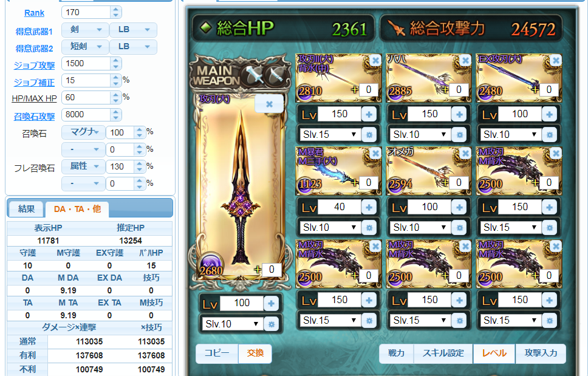
Task: Click gear icon beside EX攻刃(大) weapon's Slv.10
Action: [x=549, y=135]
